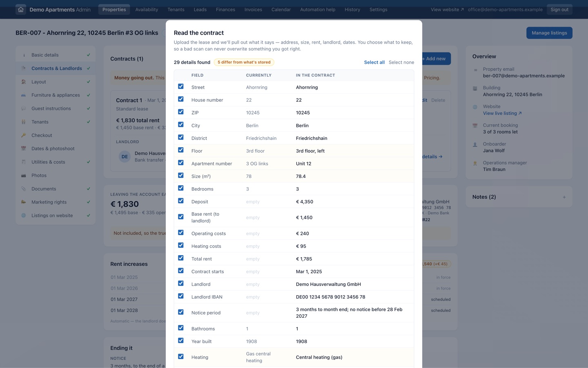Select Contracts & Landlords sidebar item
Viewport: 588px width, 368px height.
coord(56,68)
